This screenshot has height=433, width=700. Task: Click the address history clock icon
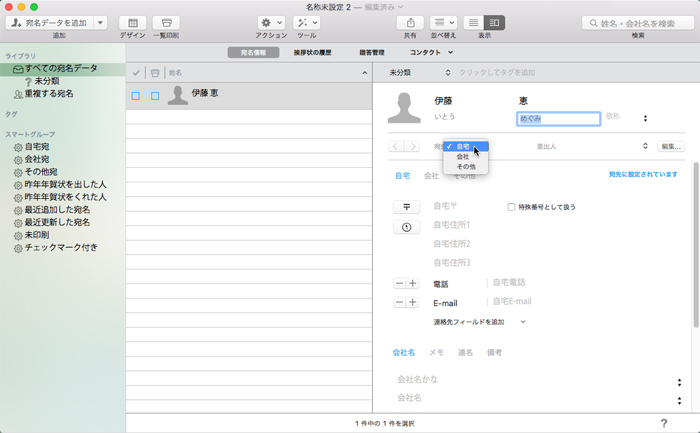[x=407, y=227]
